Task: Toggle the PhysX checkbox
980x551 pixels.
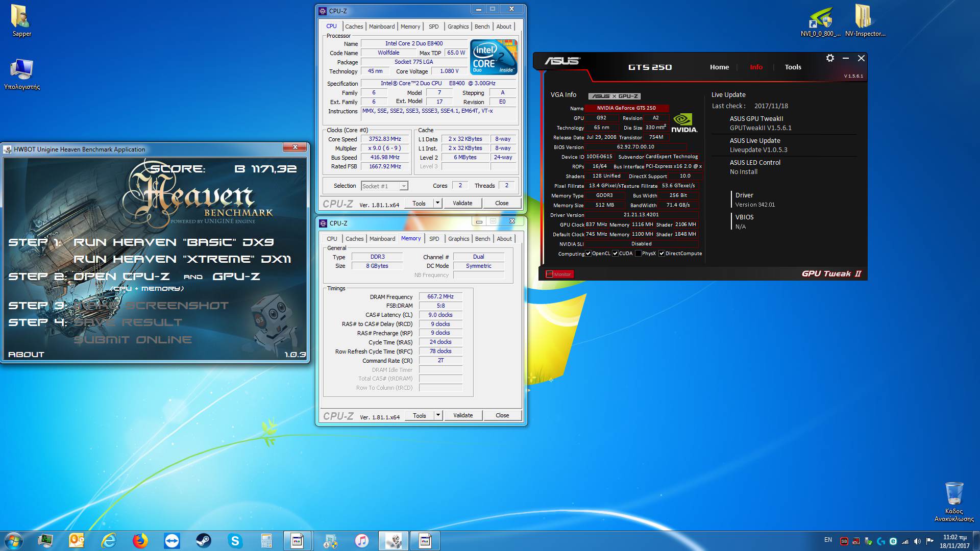Action: pyautogui.click(x=638, y=254)
